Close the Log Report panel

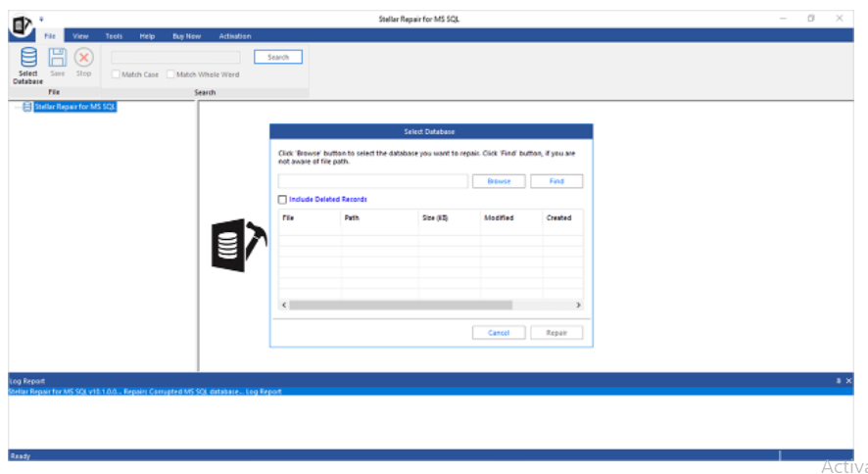(x=848, y=381)
